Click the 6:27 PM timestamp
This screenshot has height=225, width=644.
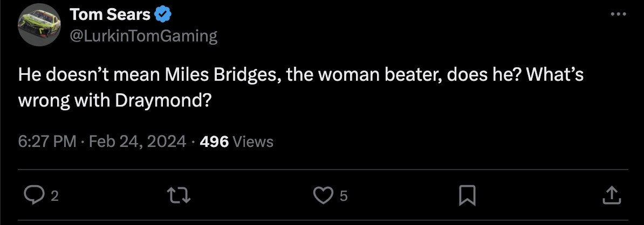click(x=46, y=142)
